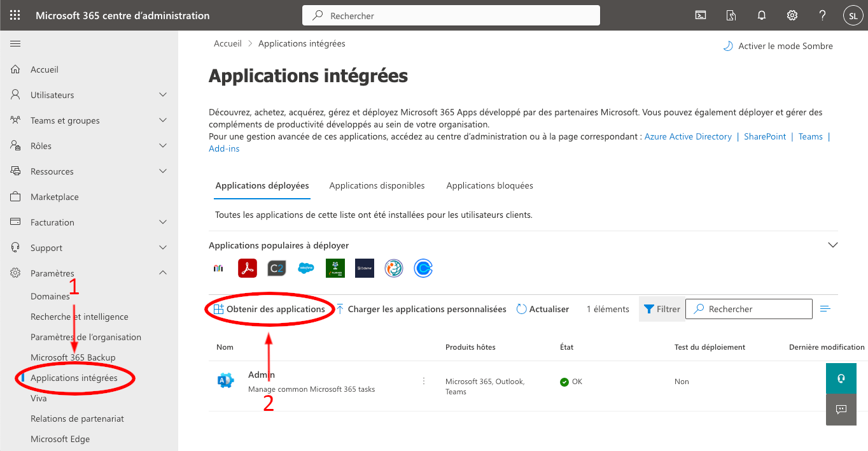Collapse the navigation hamburger menu
This screenshot has width=868, height=451.
tap(15, 43)
